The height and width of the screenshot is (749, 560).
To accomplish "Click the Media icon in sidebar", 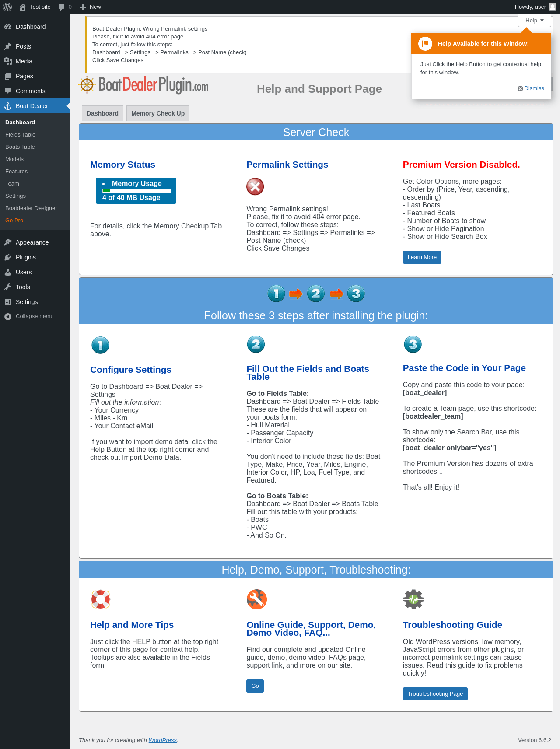I will (8, 61).
